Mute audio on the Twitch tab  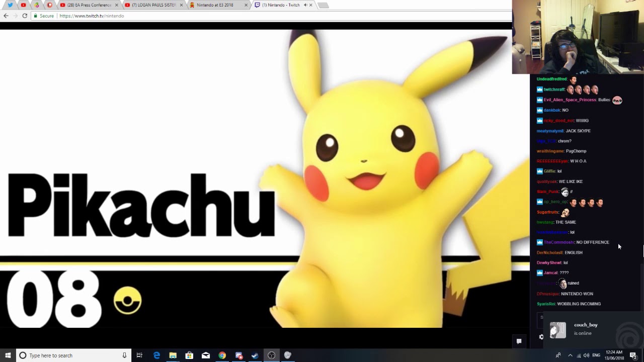coord(305,5)
